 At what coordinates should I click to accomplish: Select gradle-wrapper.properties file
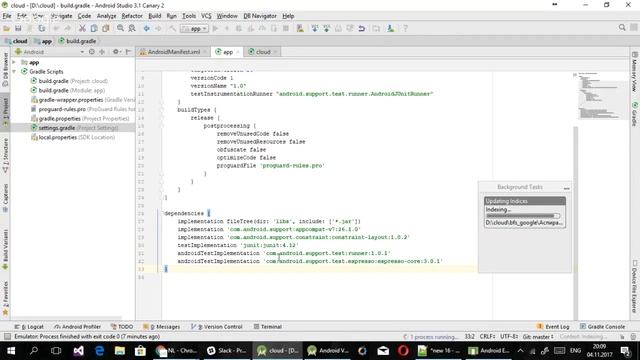click(x=82, y=100)
